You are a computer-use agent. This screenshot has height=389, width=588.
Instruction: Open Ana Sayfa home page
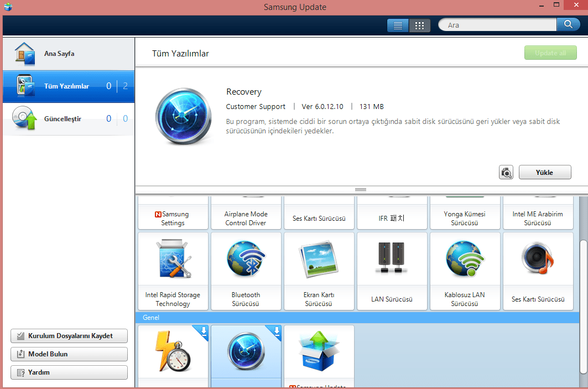click(69, 54)
